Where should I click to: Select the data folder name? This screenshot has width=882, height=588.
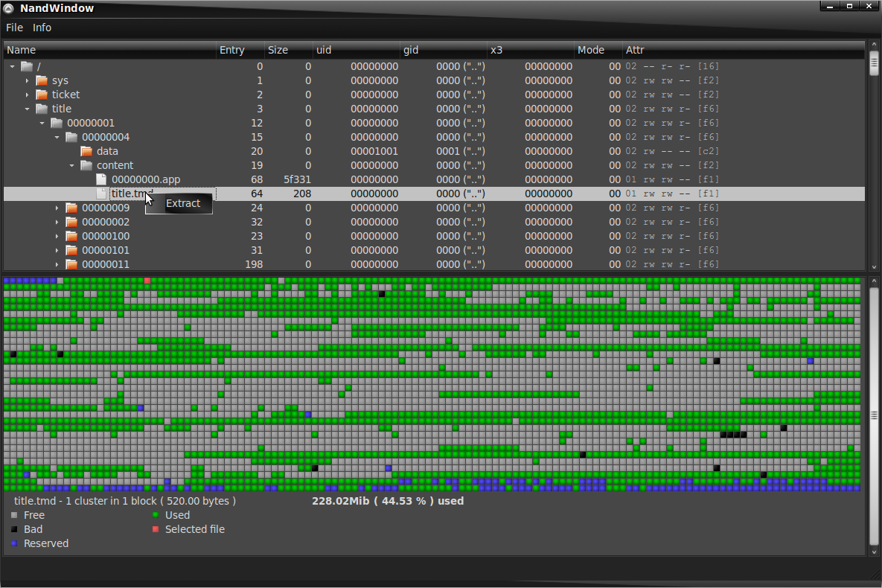[107, 151]
